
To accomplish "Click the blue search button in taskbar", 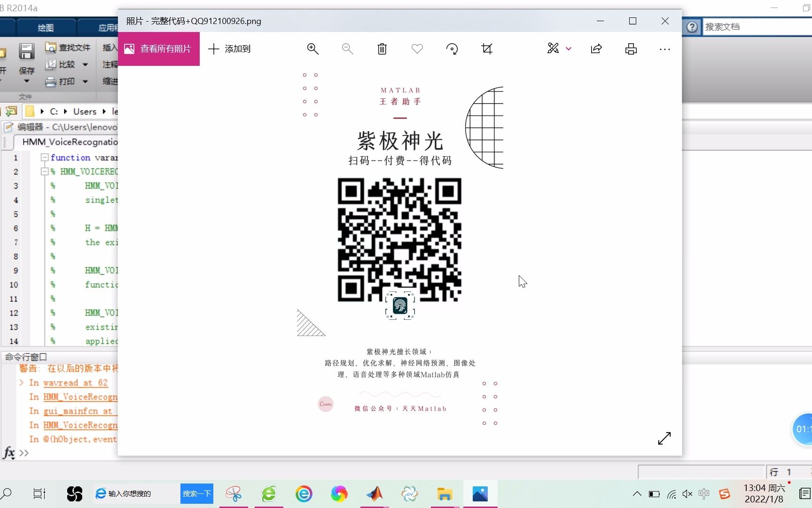I will coord(197,493).
